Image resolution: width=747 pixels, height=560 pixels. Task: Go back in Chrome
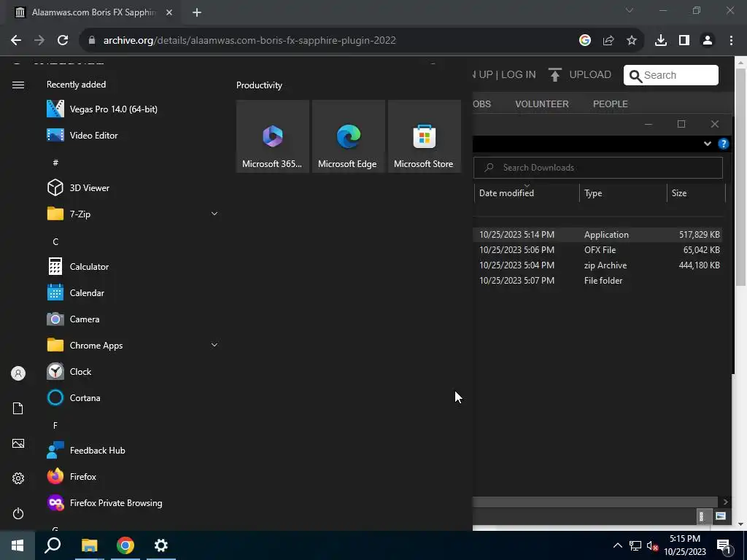(x=16, y=41)
